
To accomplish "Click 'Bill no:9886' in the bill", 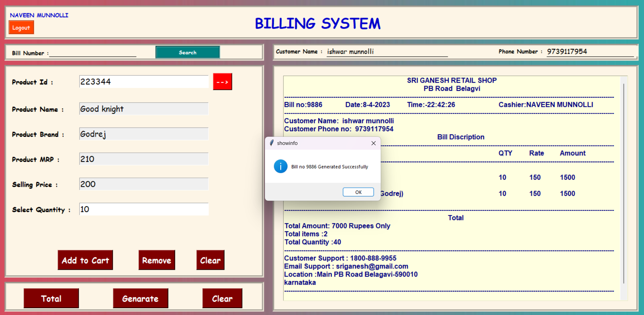I will pos(303,105).
